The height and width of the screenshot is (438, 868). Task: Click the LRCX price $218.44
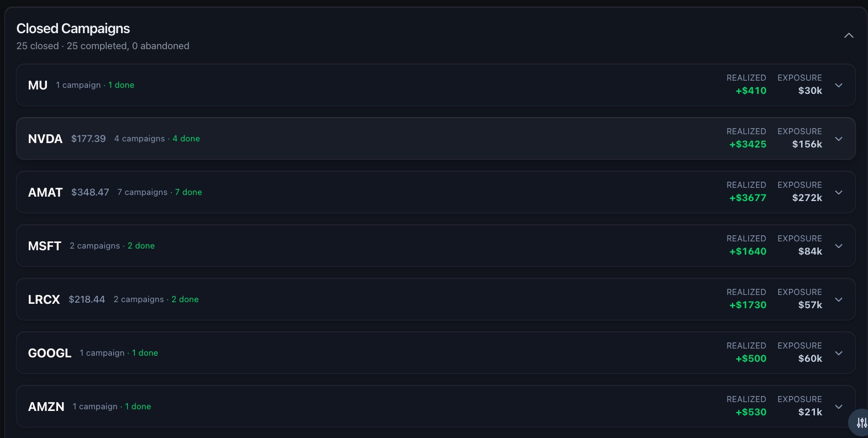87,299
